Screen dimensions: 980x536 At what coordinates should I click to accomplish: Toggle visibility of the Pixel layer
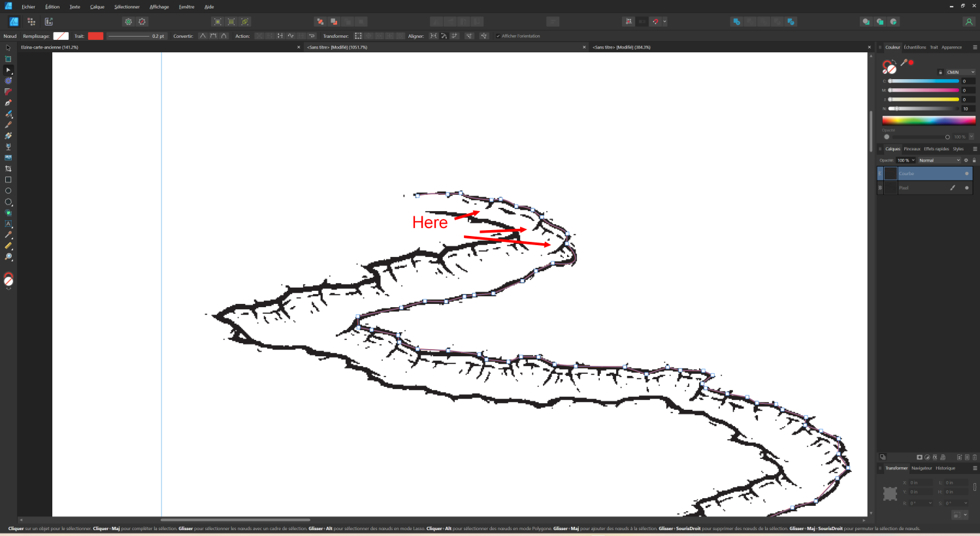(966, 188)
